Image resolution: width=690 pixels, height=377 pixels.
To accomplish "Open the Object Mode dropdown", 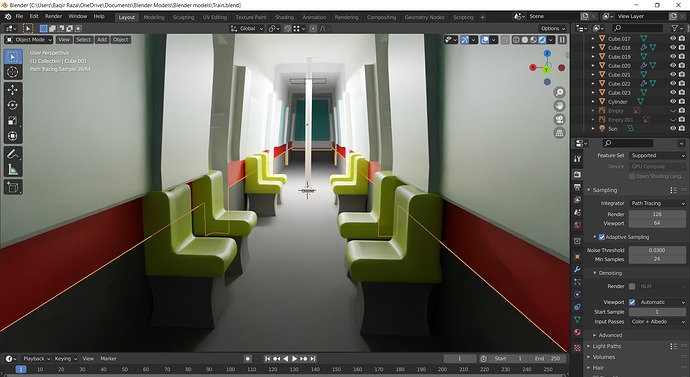I will click(29, 40).
